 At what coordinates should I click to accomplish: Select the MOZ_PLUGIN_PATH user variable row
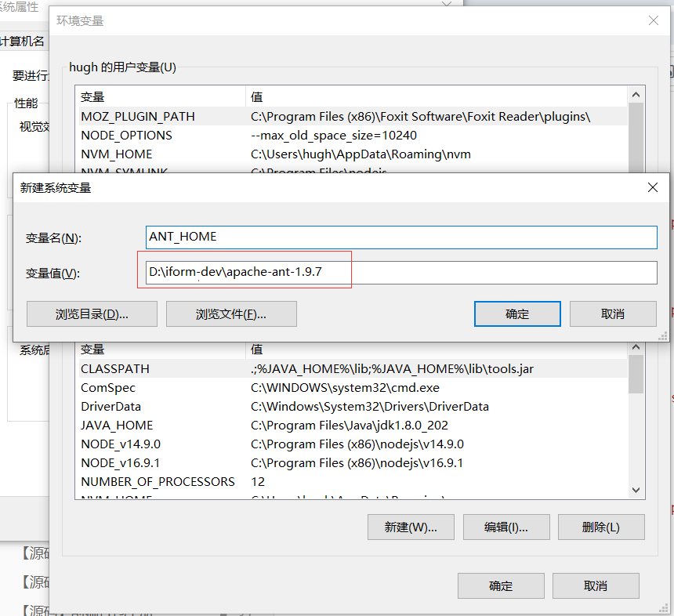pos(138,117)
